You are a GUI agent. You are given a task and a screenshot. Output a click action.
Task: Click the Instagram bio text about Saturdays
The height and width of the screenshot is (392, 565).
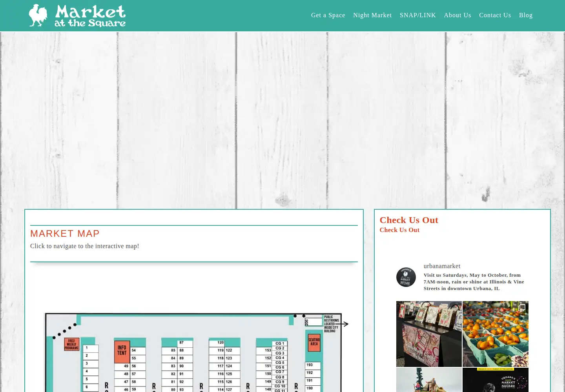(474, 282)
